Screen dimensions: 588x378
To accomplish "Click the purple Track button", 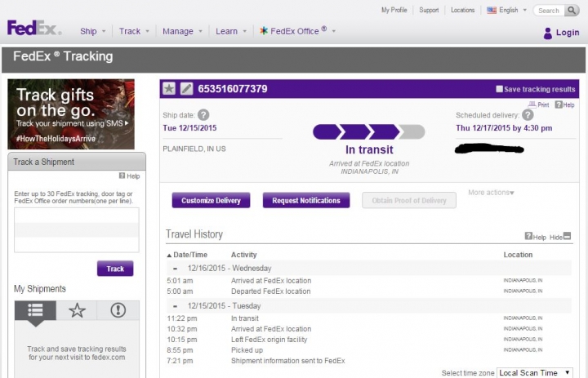I will [x=115, y=269].
